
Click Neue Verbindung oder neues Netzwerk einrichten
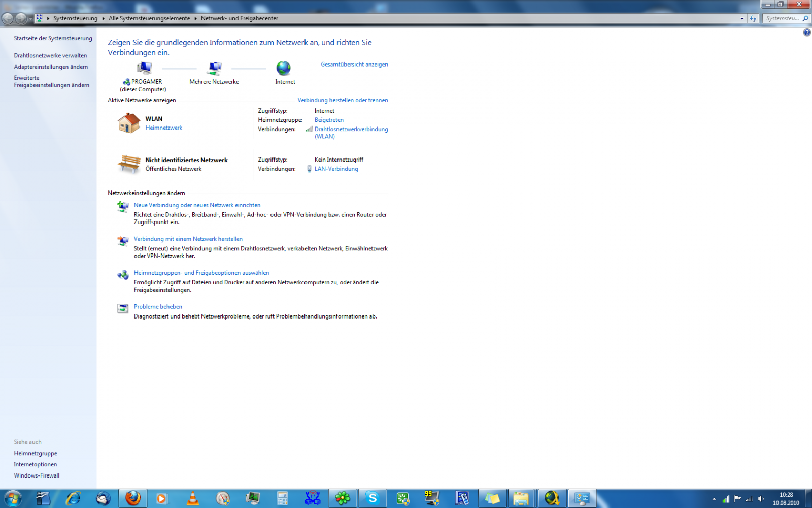pos(197,205)
